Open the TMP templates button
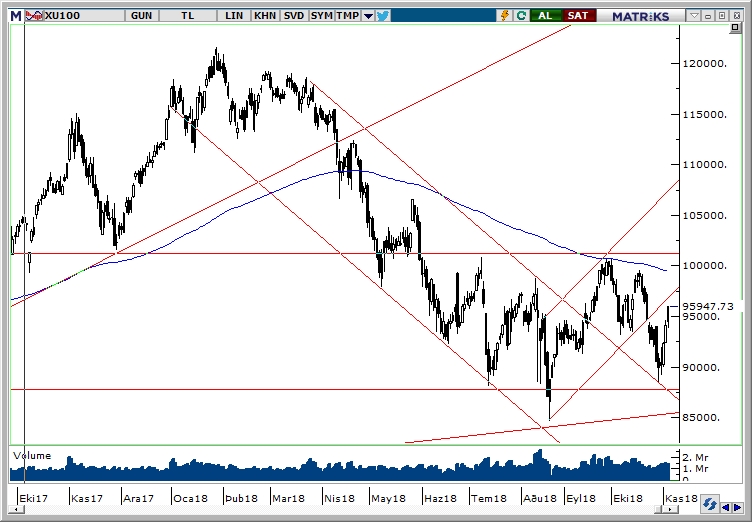 click(x=347, y=16)
